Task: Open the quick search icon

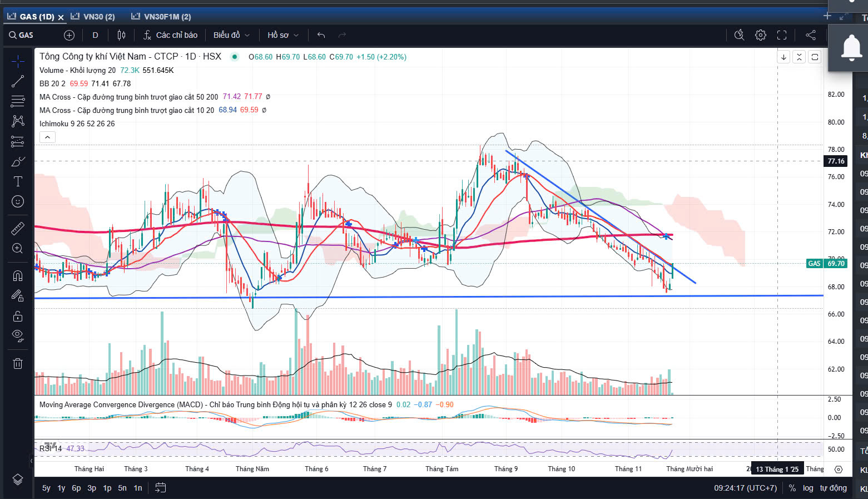Action: (x=739, y=35)
